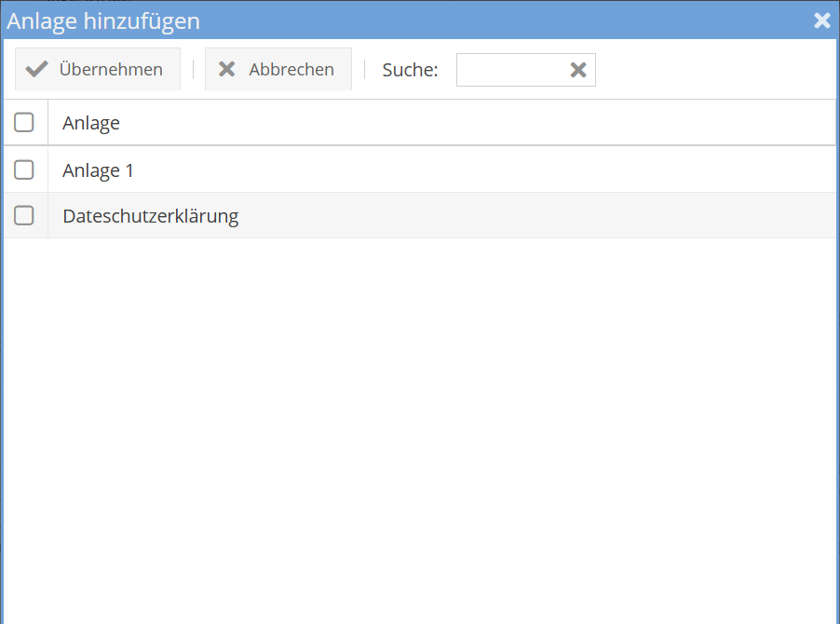Screen dimensions: 840x624
Task: Click the X icon inside Abbrechen button
Action: point(227,68)
